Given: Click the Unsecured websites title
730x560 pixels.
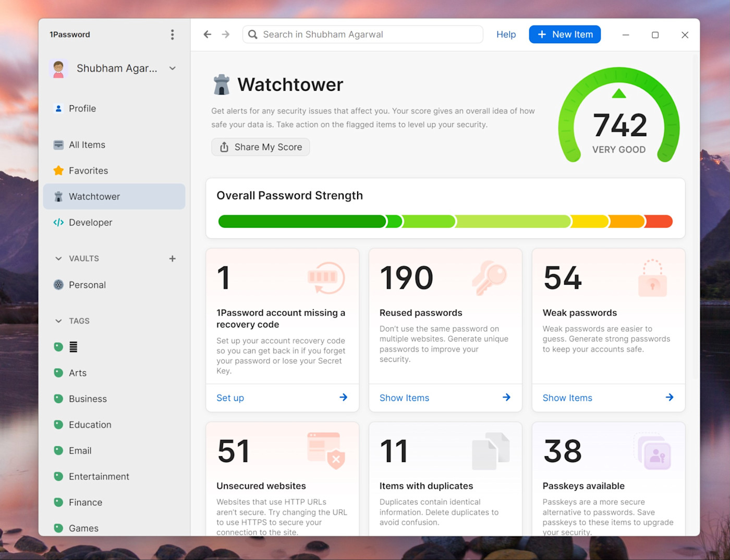Looking at the screenshot, I should tap(261, 486).
